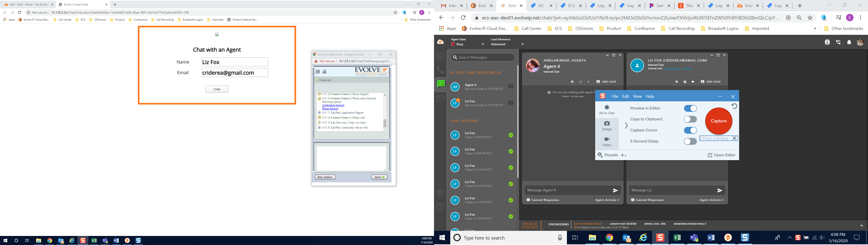Select Image capture mode in Snagit

(607, 126)
